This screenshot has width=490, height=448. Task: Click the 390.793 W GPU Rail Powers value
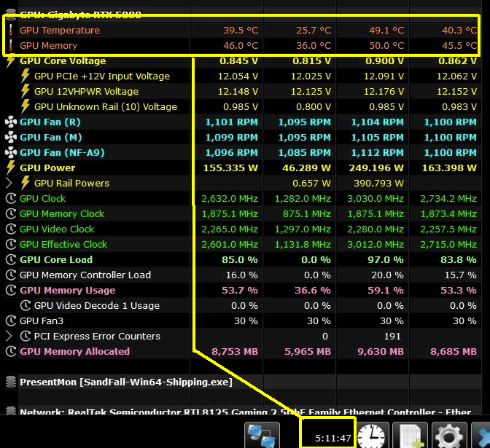point(378,184)
